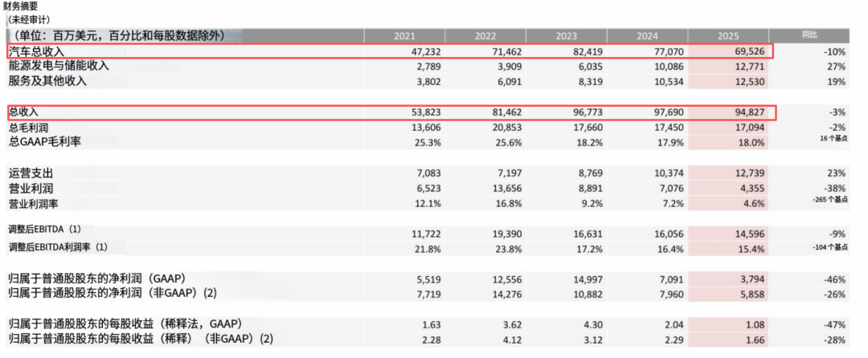Click the 2023 GAAP net income value 14,997
868x358 pixels.
tap(577, 279)
